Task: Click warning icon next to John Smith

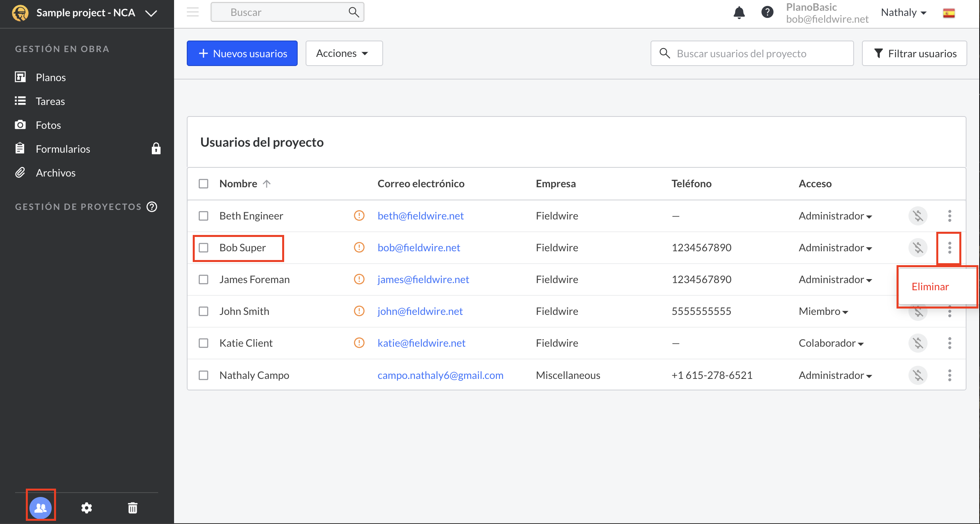Action: coord(359,311)
